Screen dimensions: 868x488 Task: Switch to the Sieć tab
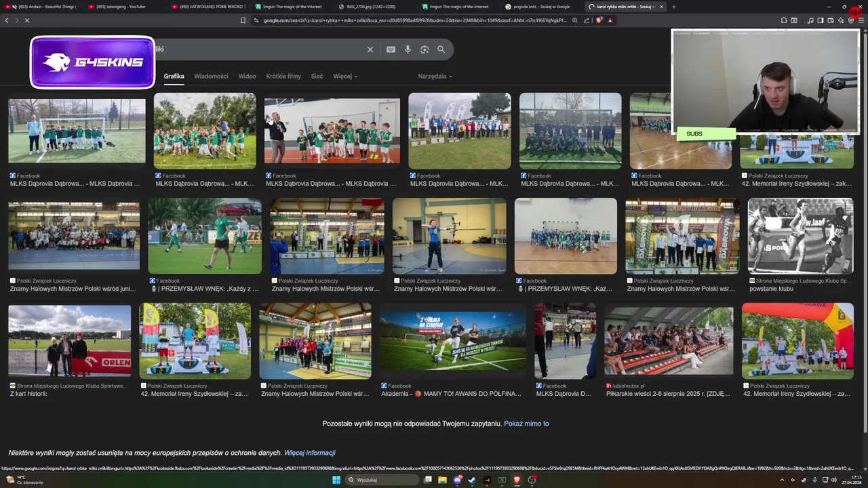317,76
